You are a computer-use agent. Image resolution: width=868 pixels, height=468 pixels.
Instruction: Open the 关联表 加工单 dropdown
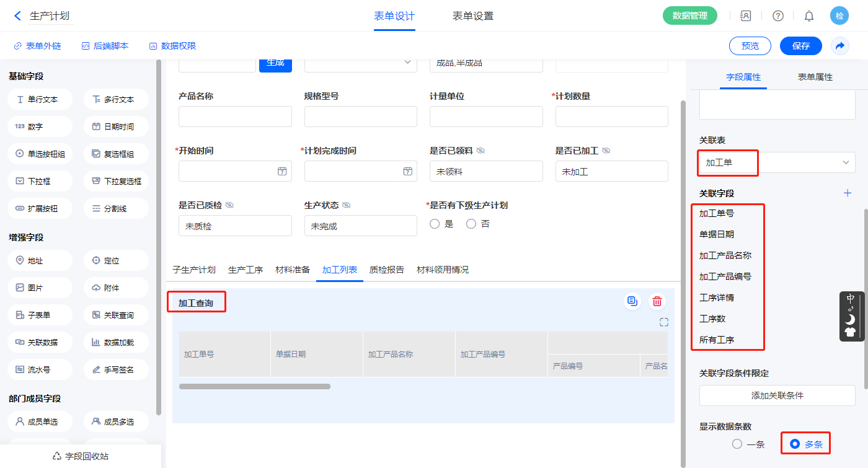[x=777, y=162]
